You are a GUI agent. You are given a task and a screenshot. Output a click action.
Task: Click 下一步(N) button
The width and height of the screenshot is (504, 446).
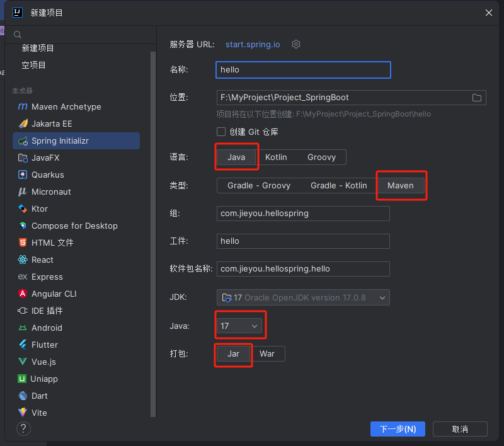398,429
